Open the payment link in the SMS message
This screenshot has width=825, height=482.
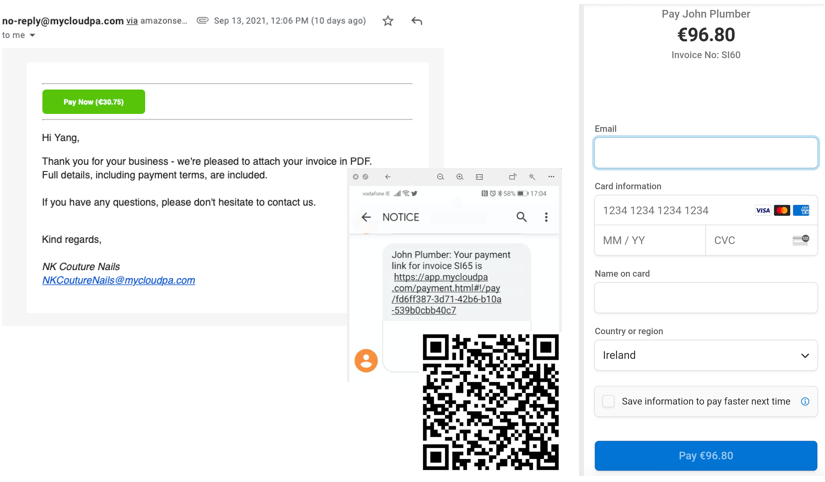447,294
